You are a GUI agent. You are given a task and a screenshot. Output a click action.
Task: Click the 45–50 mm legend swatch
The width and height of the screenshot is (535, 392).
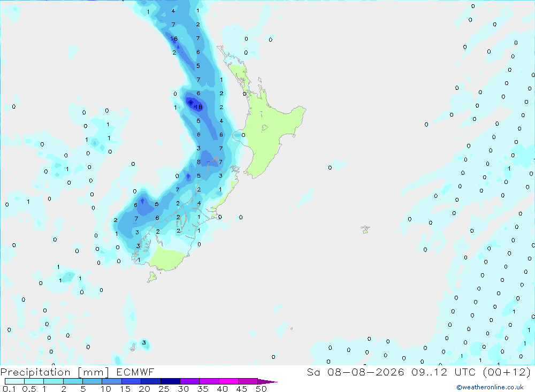click(248, 381)
